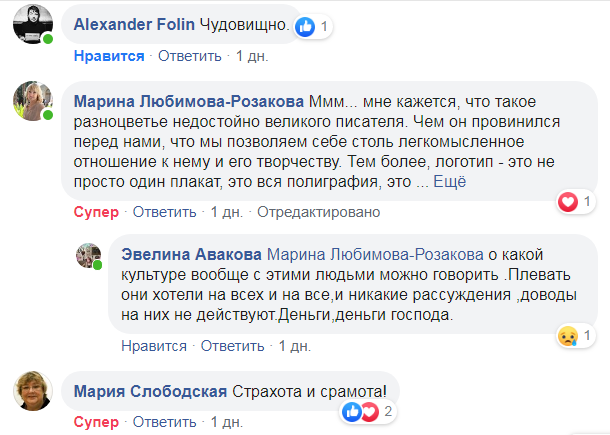Click "Отредактировано" to view edit history
Viewport: 610px width, 435px height.
tap(319, 212)
